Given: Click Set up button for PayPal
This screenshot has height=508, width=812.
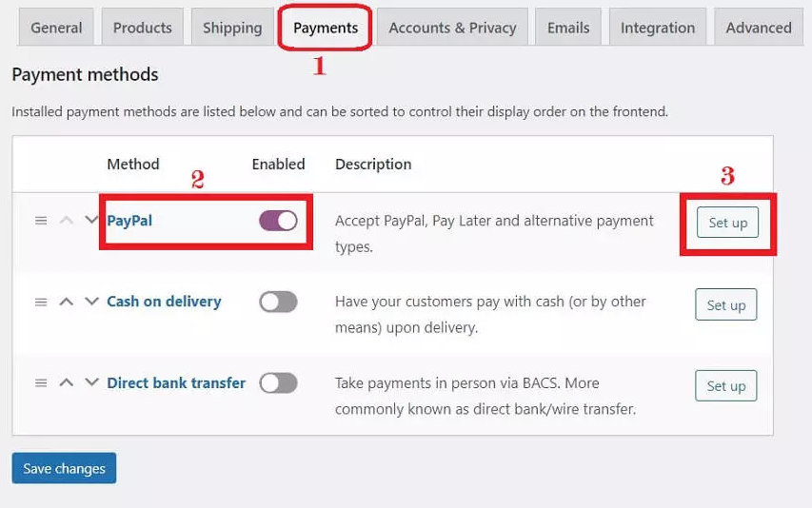Looking at the screenshot, I should coord(727,224).
